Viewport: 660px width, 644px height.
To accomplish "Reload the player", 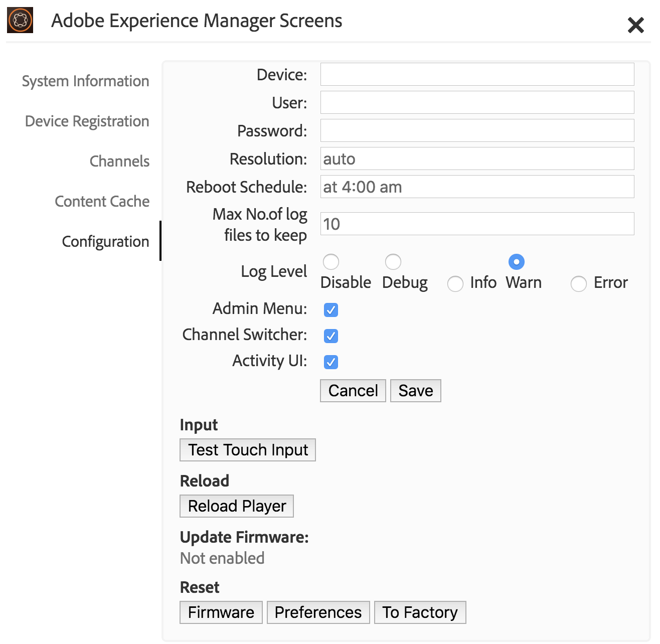I will [237, 506].
